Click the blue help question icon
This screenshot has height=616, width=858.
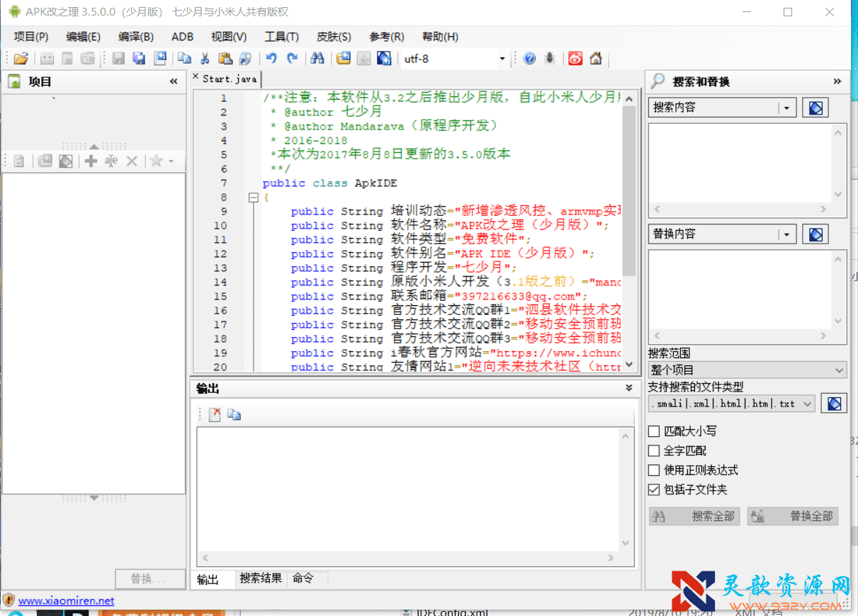529,59
